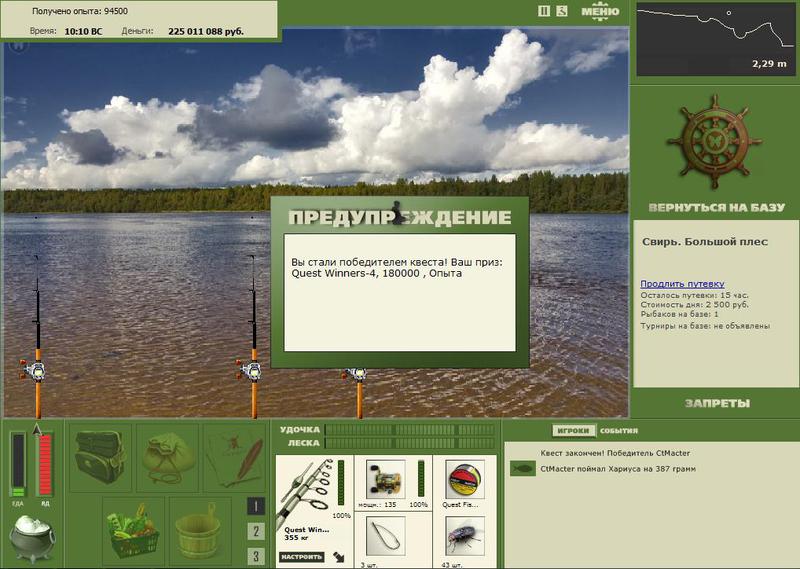Open the МЕНЮ menu
Image resolution: width=800 pixels, height=569 pixels.
[x=600, y=12]
